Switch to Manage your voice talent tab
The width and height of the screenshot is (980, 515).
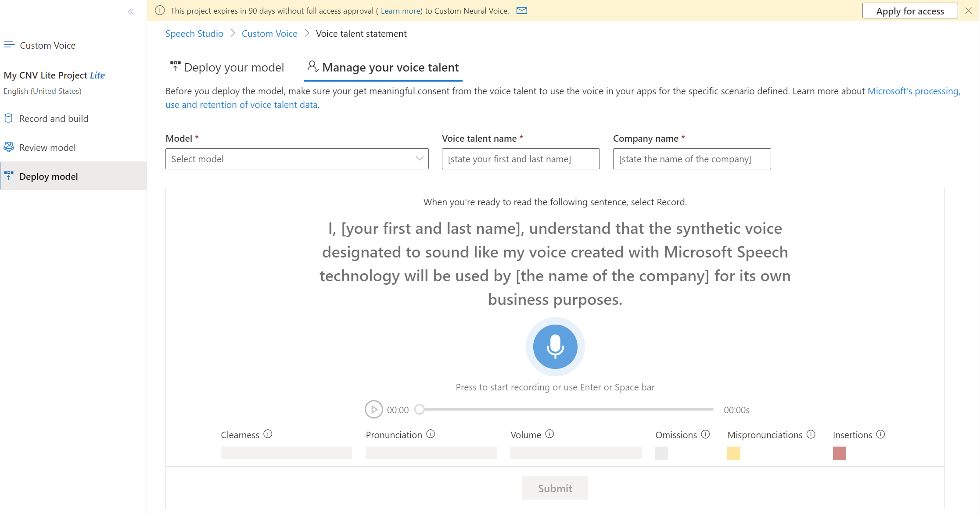383,67
